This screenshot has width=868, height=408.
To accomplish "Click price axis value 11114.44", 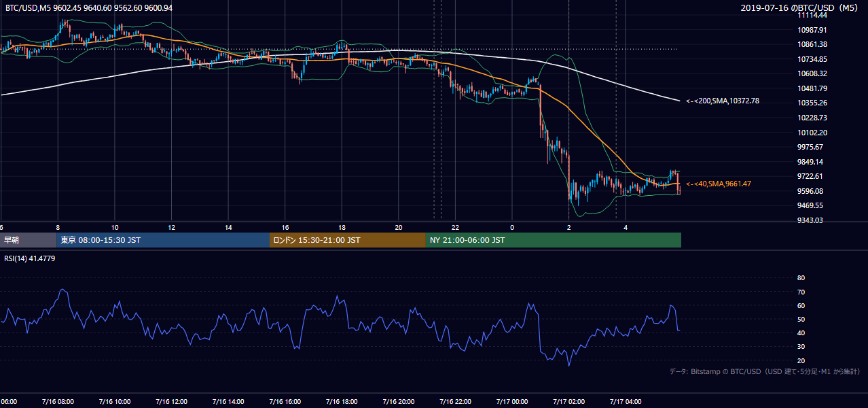I will pyautogui.click(x=812, y=15).
